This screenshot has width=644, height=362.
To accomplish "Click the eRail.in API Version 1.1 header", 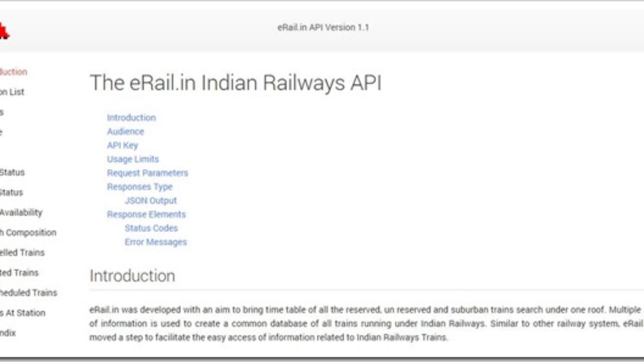I will (322, 28).
